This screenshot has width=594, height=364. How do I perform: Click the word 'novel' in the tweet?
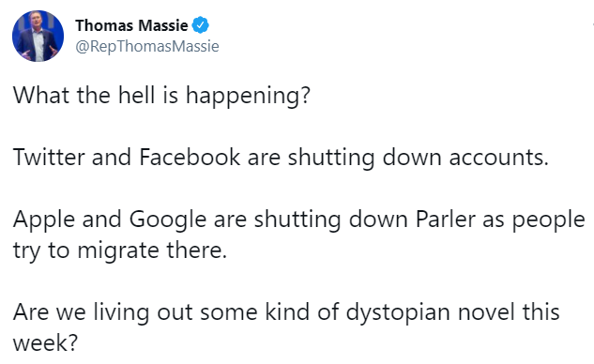coord(486,312)
